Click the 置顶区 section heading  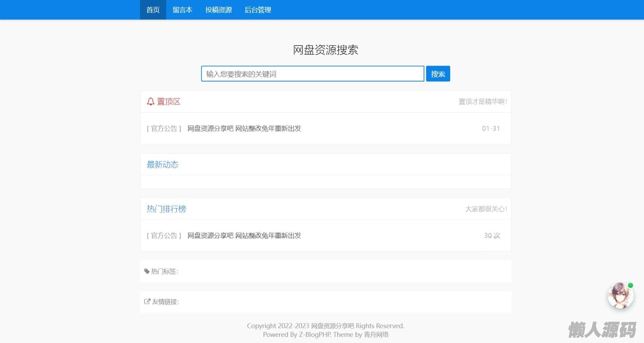[x=169, y=102]
